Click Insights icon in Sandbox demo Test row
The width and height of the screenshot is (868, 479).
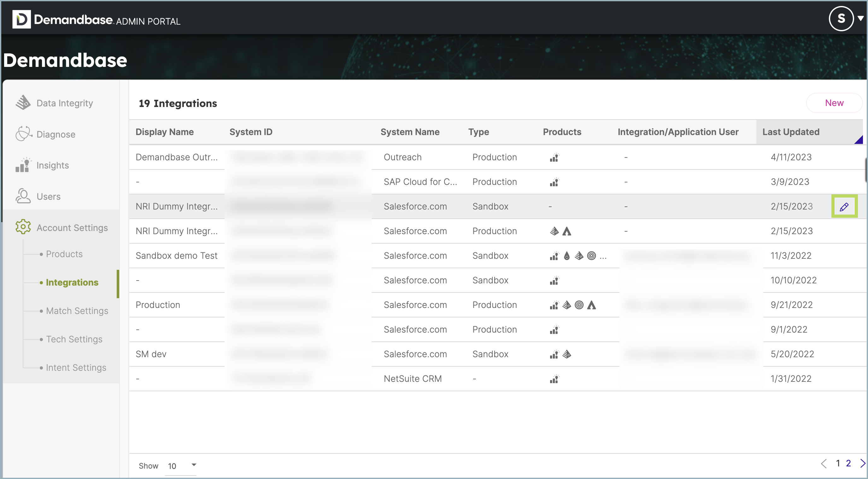pos(554,256)
